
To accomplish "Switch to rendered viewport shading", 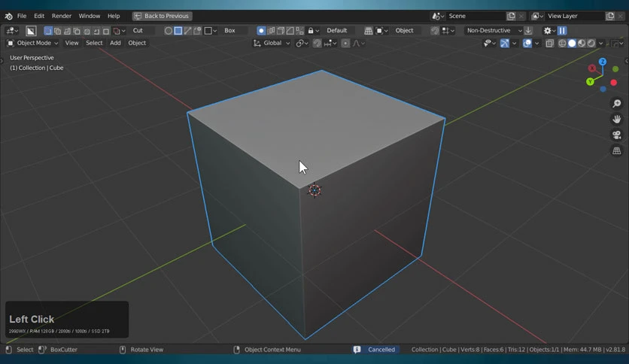I will click(x=591, y=43).
